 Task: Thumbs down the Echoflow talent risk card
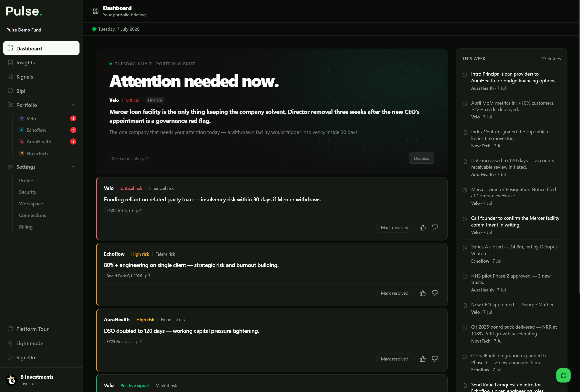coord(435,293)
